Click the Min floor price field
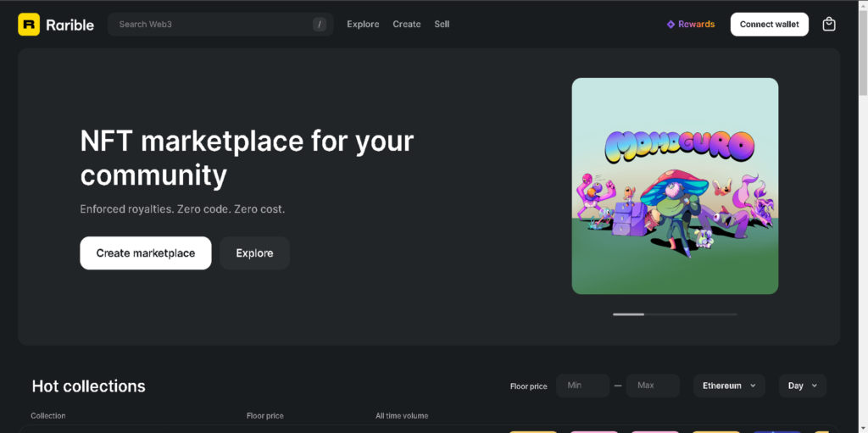The image size is (868, 433). click(x=582, y=386)
